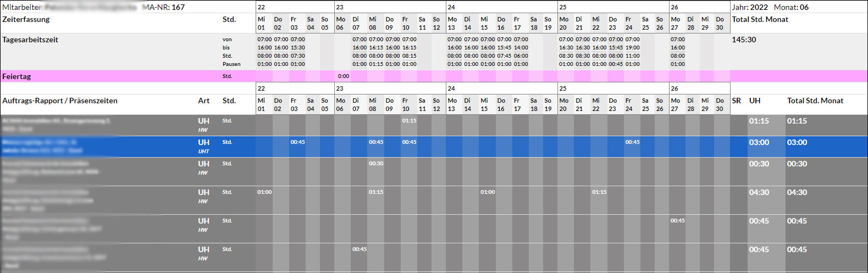Screen dimensions: 868x273
Task: Select the pink Feiertag row label
Action: (x=16, y=76)
